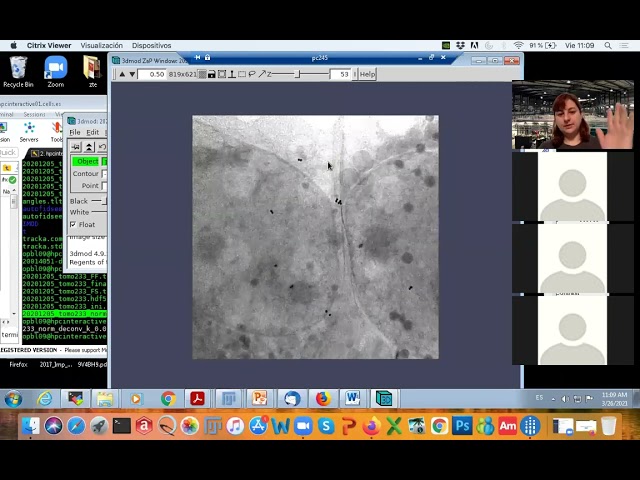This screenshot has width=640, height=480.
Task: Click the first toolbar icon in 3dmod info window
Action: (x=76, y=147)
